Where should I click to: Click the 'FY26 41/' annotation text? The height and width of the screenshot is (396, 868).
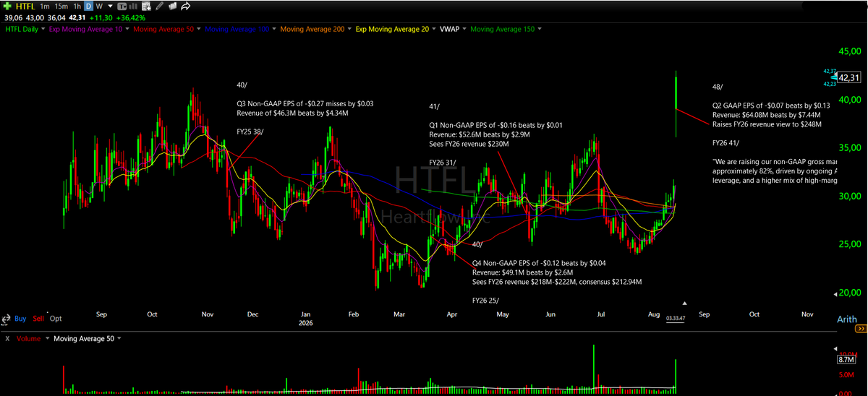tap(726, 143)
